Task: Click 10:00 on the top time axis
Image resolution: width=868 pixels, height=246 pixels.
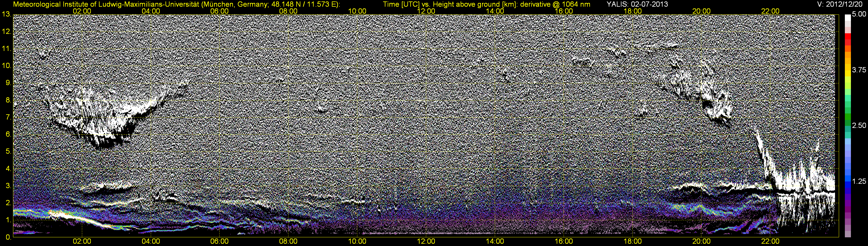Action: tap(357, 11)
